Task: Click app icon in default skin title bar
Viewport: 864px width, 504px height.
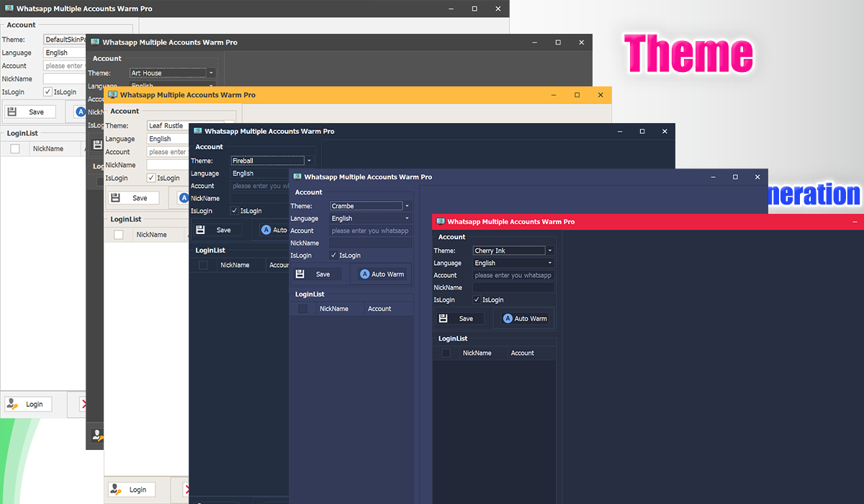Action: click(8, 9)
